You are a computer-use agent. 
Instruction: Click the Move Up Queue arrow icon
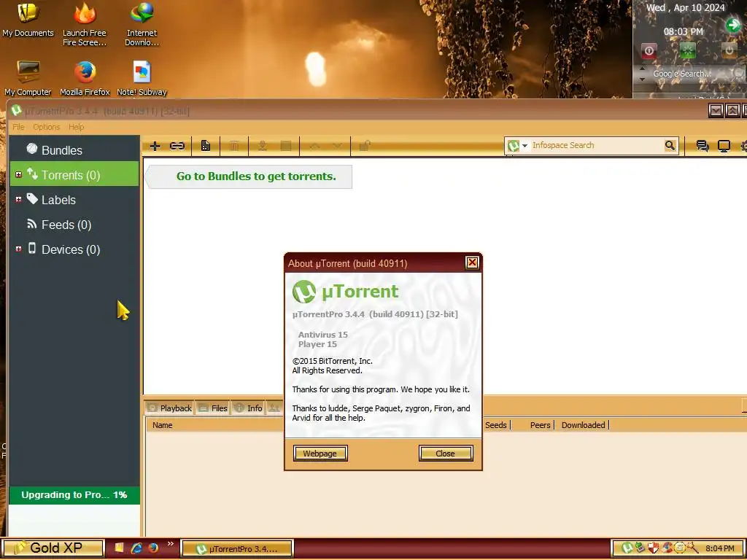(314, 146)
